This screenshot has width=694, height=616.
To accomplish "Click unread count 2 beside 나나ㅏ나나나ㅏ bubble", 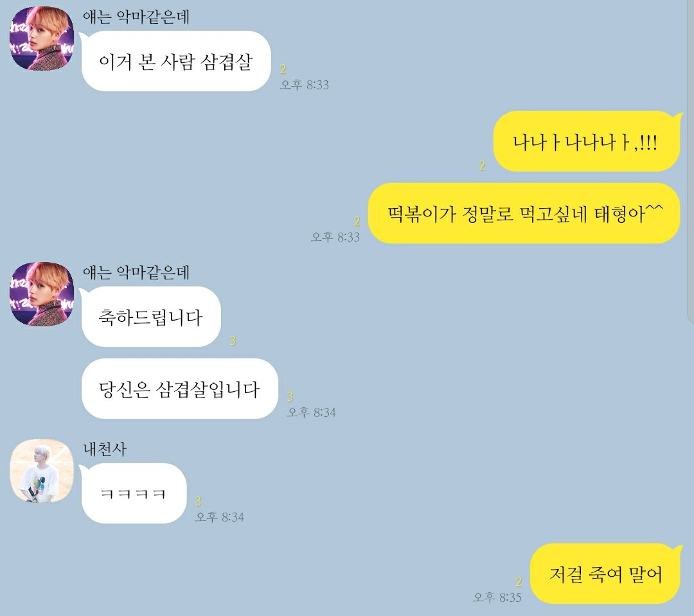I will [482, 166].
